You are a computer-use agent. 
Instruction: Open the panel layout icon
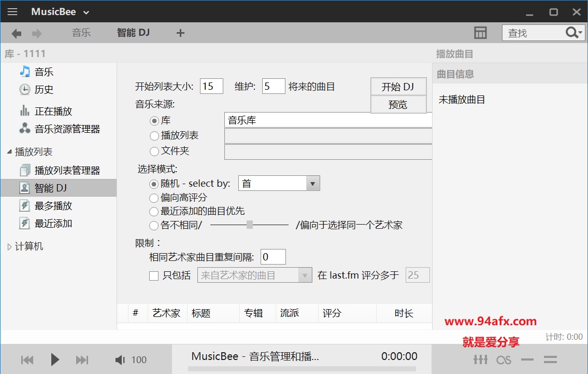(480, 33)
